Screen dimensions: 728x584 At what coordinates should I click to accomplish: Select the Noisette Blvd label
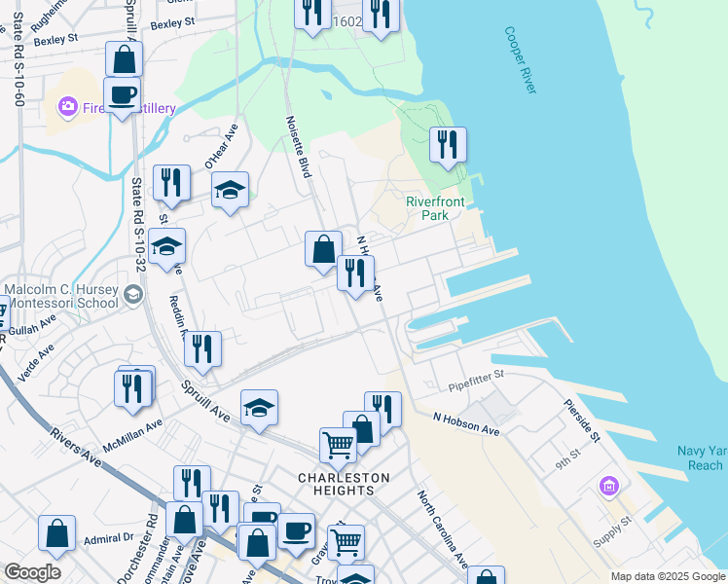coord(298,147)
